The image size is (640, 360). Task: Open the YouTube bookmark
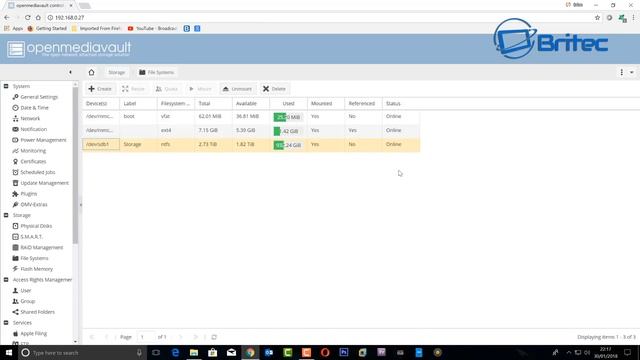pyautogui.click(x=152, y=29)
